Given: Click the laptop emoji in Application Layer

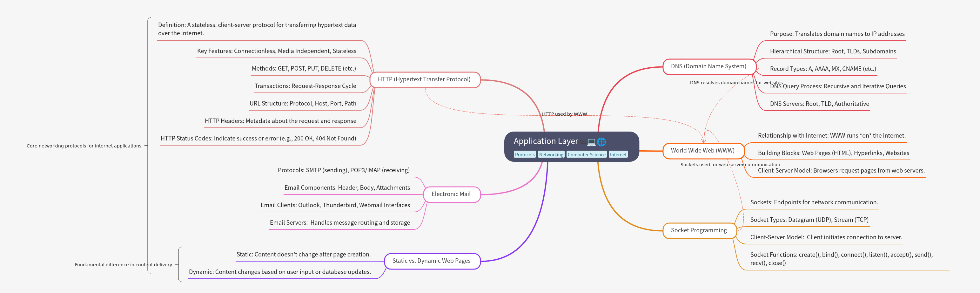Looking at the screenshot, I should tap(591, 142).
